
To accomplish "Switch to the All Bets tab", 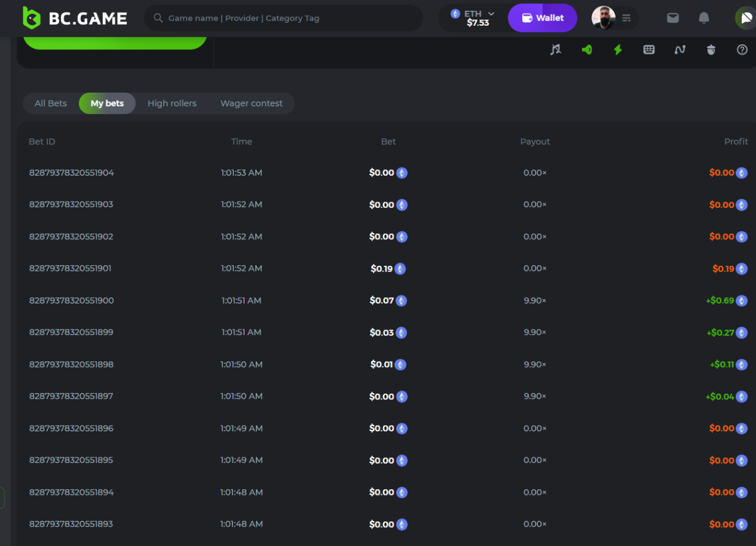I will 50,103.
